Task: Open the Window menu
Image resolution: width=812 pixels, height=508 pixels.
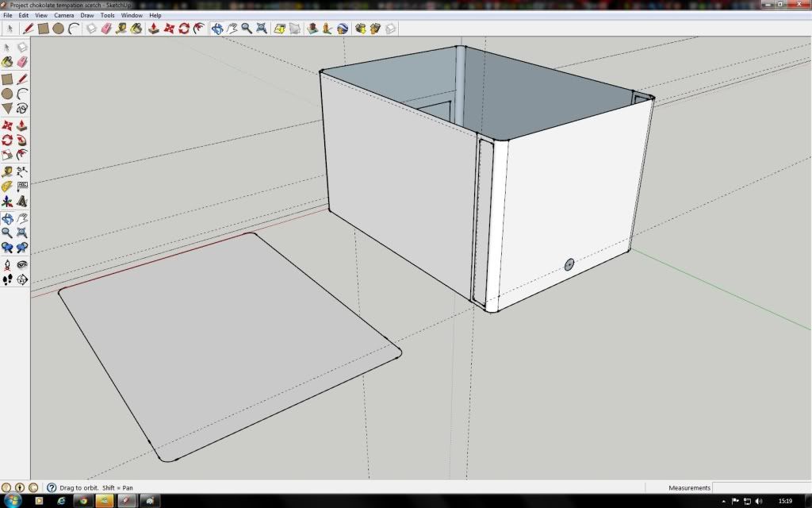Action: [132, 15]
